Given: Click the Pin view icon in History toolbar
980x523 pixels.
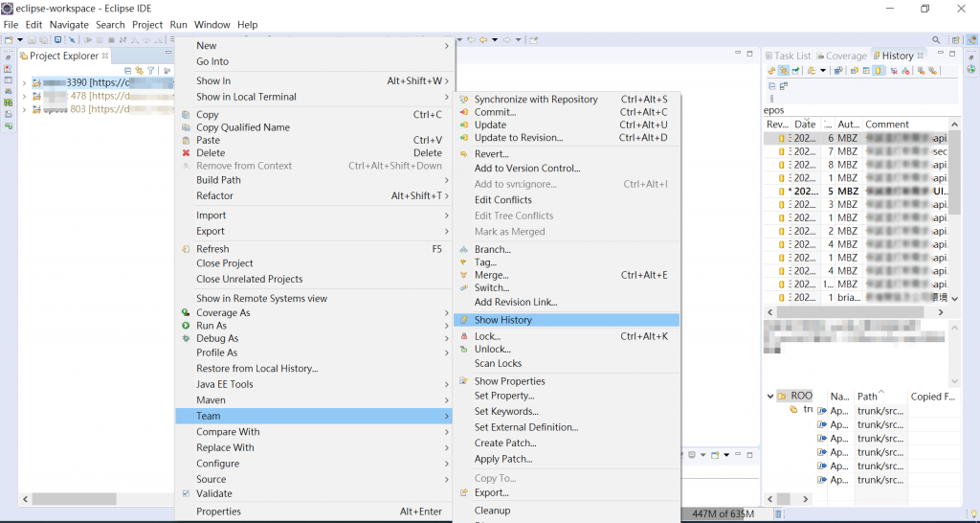Looking at the screenshot, I should tap(795, 71).
